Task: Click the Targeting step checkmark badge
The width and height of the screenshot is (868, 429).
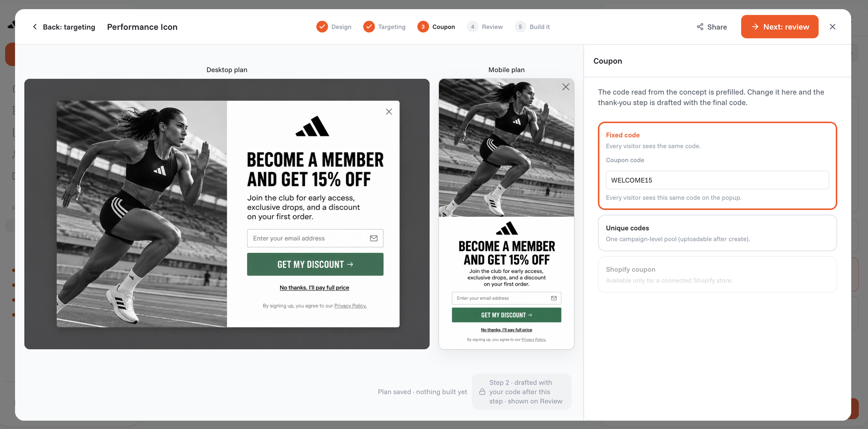Action: coord(369,27)
